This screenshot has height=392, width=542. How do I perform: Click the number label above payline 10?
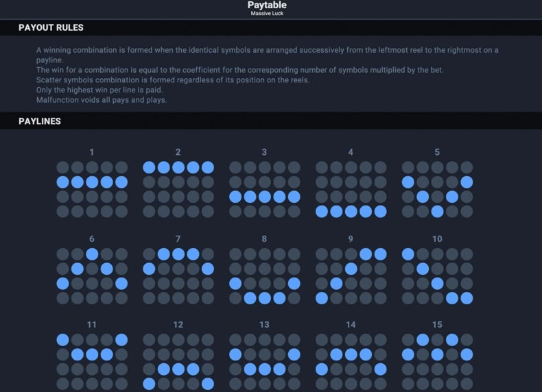437,238
